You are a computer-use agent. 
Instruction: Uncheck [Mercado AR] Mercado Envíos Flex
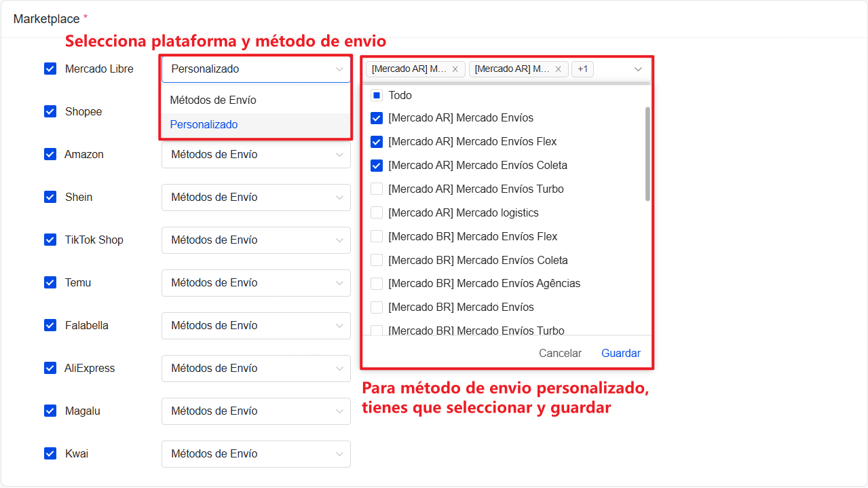coord(376,141)
